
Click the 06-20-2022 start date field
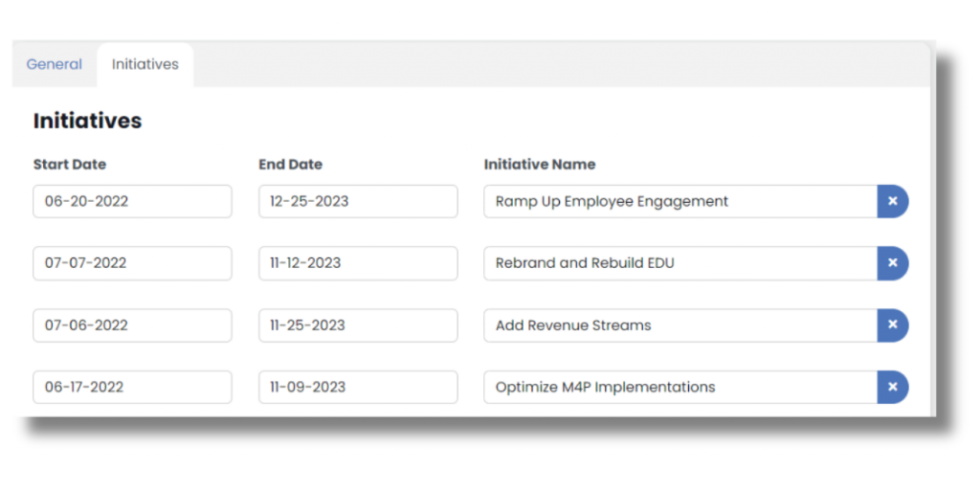[132, 202]
